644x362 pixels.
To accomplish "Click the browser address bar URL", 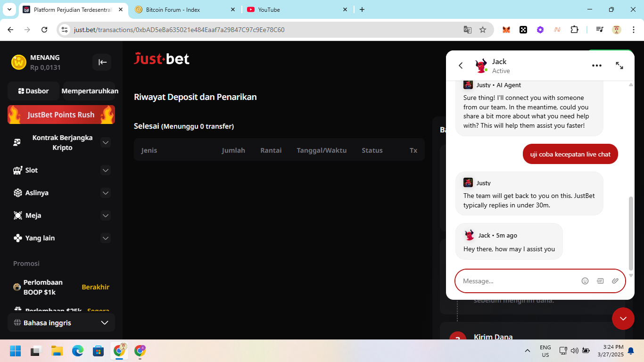I will (x=179, y=30).
